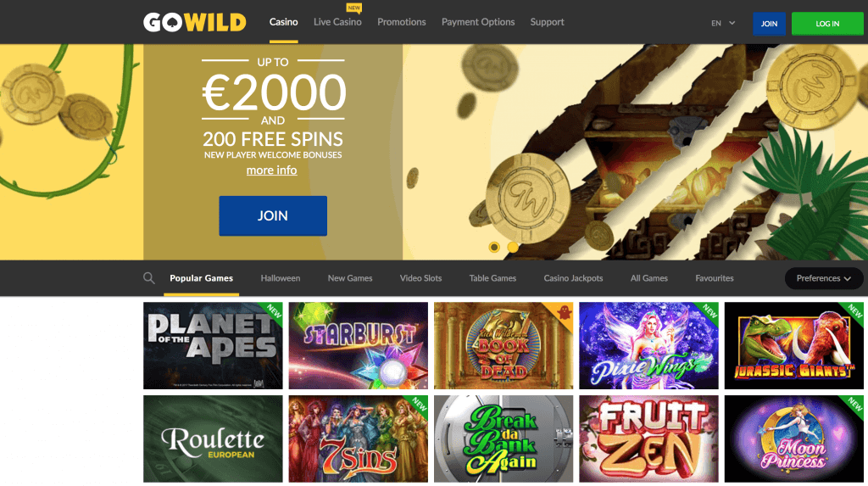Switch to the Video Slots tab
Screen dimensions: 868x486
(x=420, y=278)
